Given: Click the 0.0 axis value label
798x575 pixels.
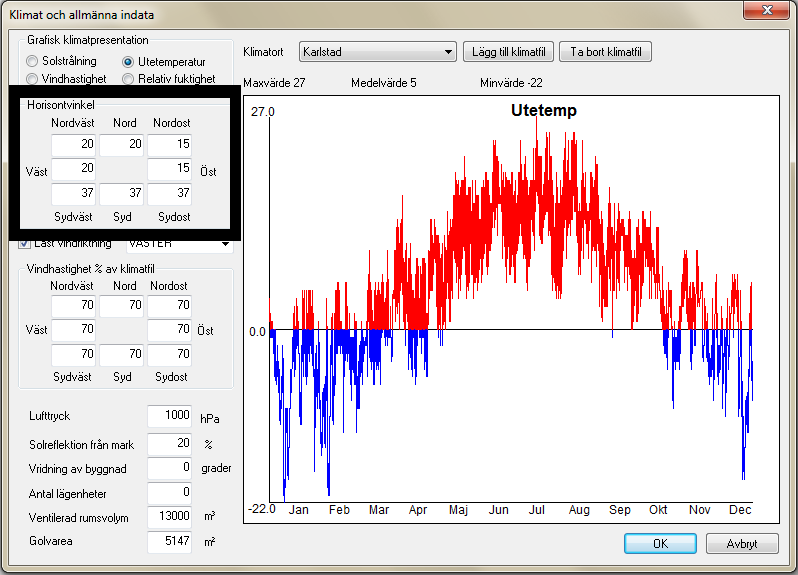Looking at the screenshot, I should click(x=258, y=332).
